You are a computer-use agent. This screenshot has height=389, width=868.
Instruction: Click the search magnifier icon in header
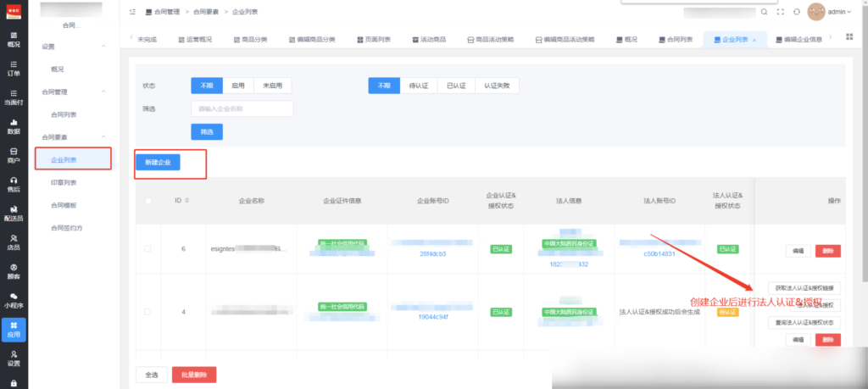click(764, 12)
